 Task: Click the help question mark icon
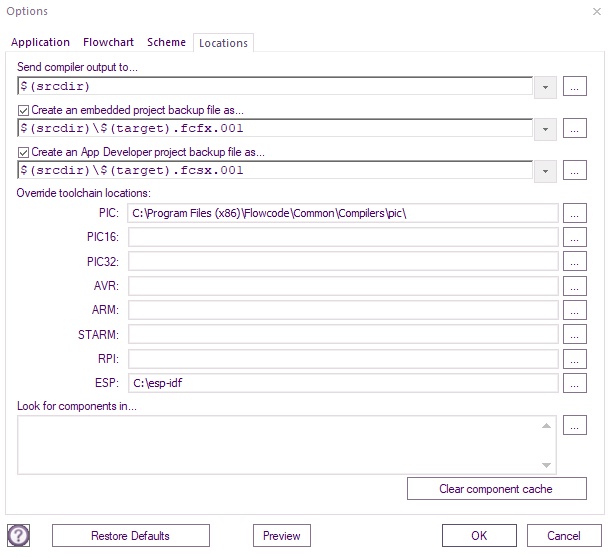pos(18,536)
